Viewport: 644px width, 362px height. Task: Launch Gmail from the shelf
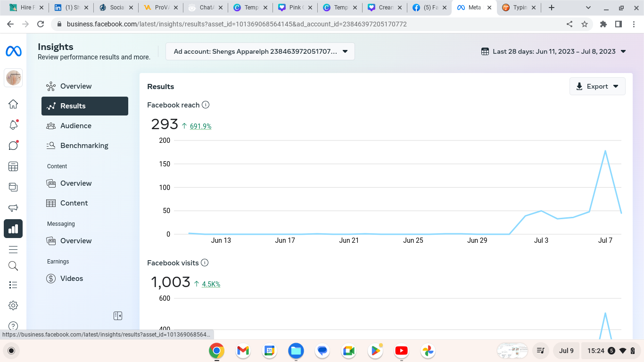pos(243,351)
